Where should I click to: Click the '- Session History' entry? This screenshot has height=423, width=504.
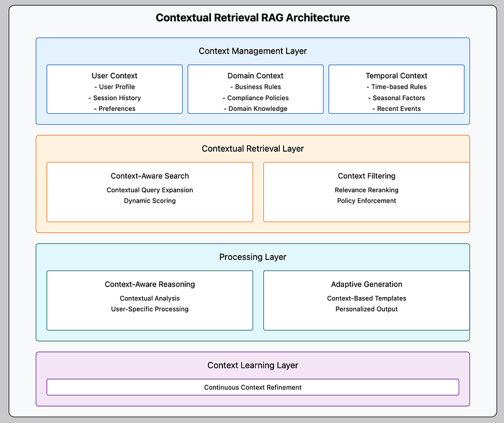point(115,98)
